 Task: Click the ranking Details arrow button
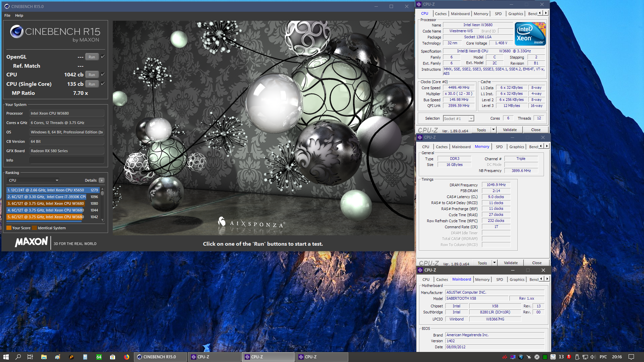point(102,180)
